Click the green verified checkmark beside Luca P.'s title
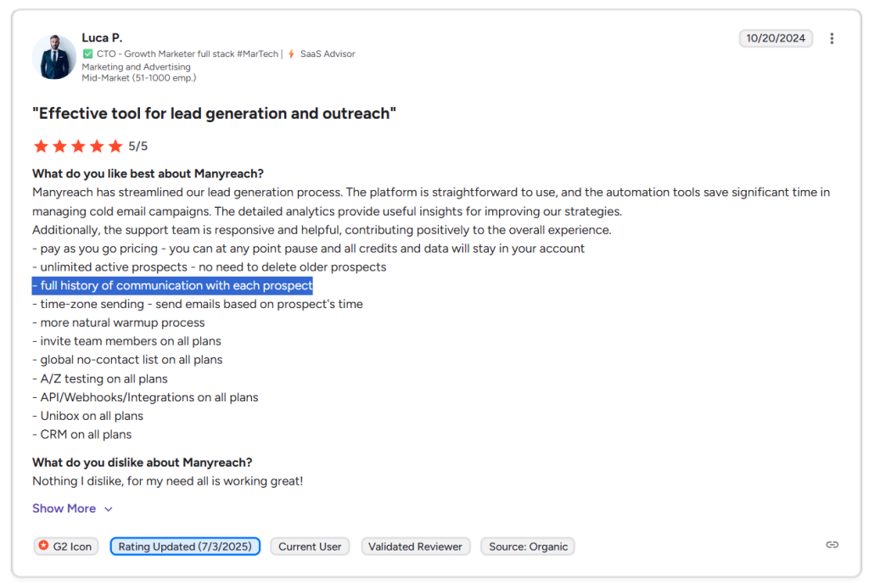 87,53
